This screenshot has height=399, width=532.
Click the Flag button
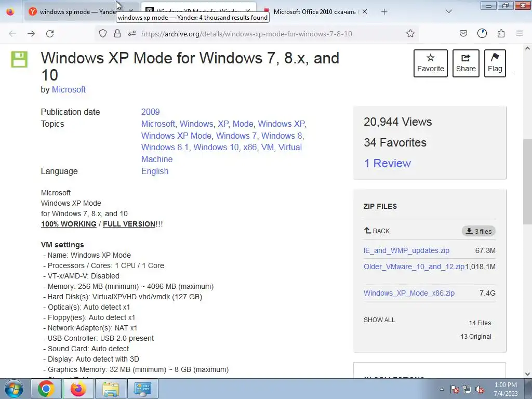pyautogui.click(x=495, y=63)
